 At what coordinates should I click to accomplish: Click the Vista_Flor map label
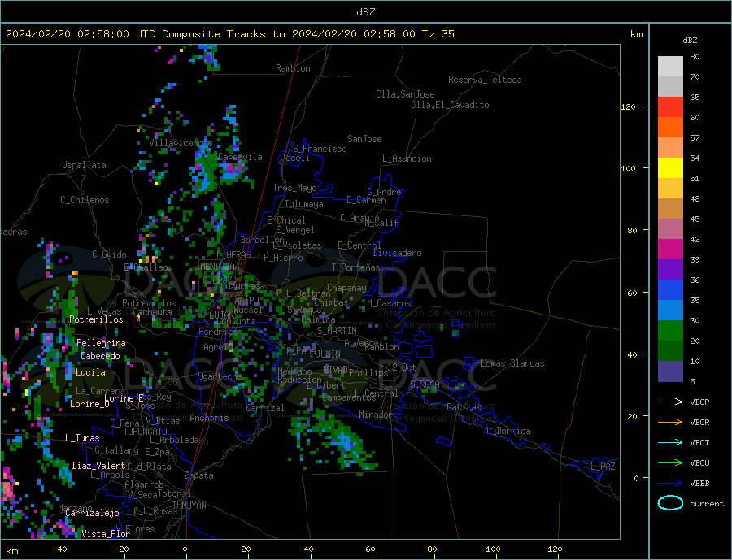tap(106, 534)
